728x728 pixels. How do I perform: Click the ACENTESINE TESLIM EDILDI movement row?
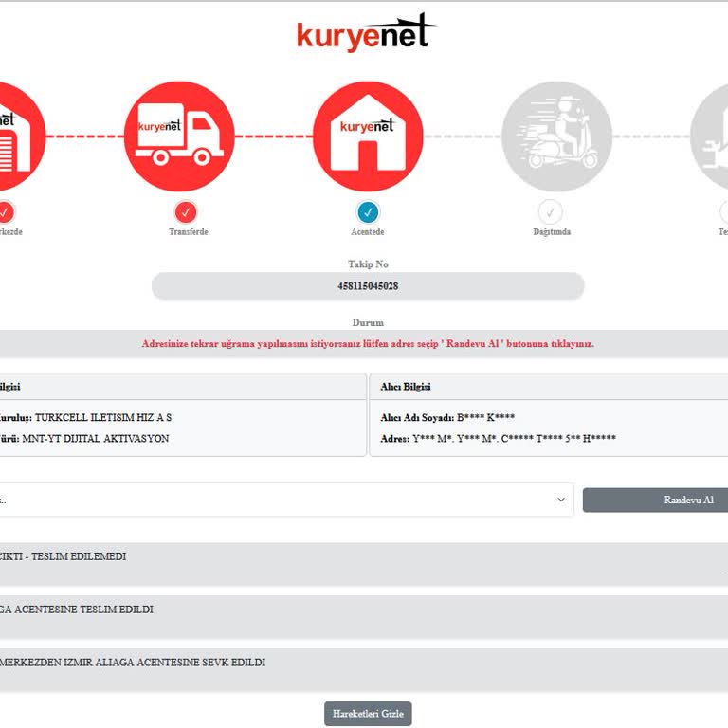click(364, 617)
